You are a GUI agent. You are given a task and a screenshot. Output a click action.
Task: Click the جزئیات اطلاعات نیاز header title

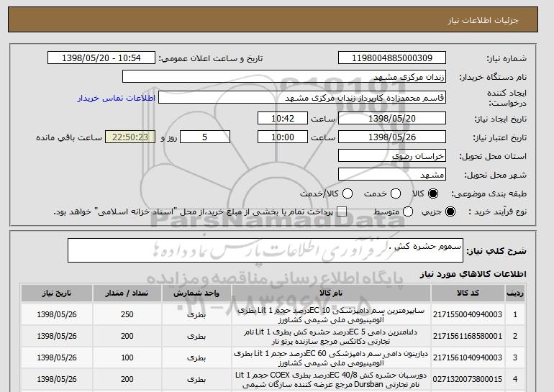483,20
